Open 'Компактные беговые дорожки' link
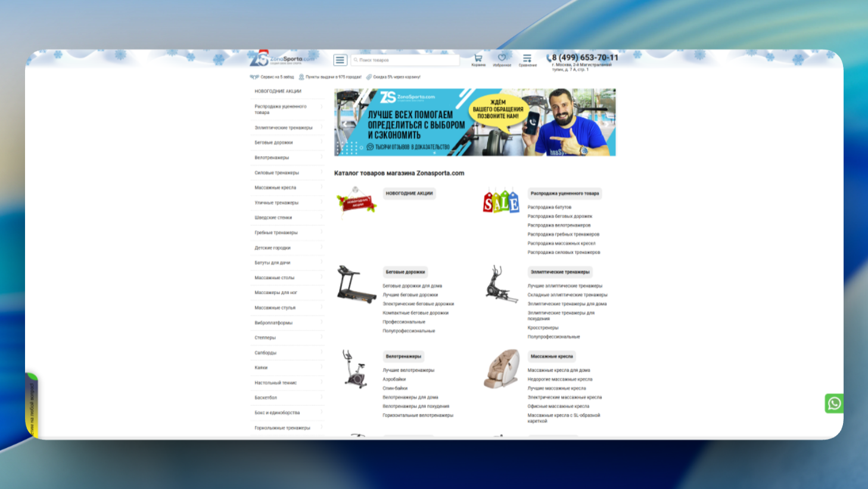 coord(415,313)
